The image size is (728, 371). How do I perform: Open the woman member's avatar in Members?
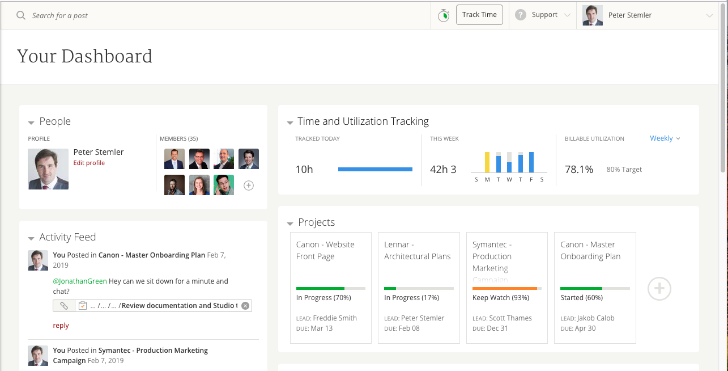pyautogui.click(x=199, y=185)
